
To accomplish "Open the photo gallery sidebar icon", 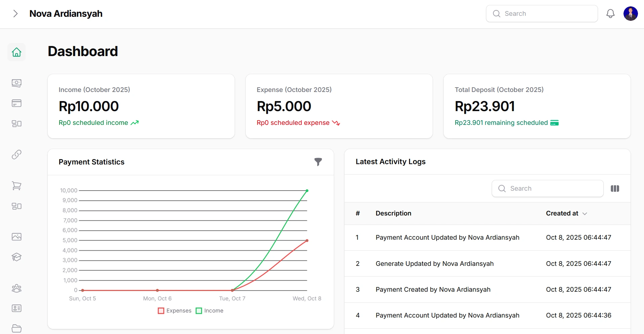I will click(16, 237).
